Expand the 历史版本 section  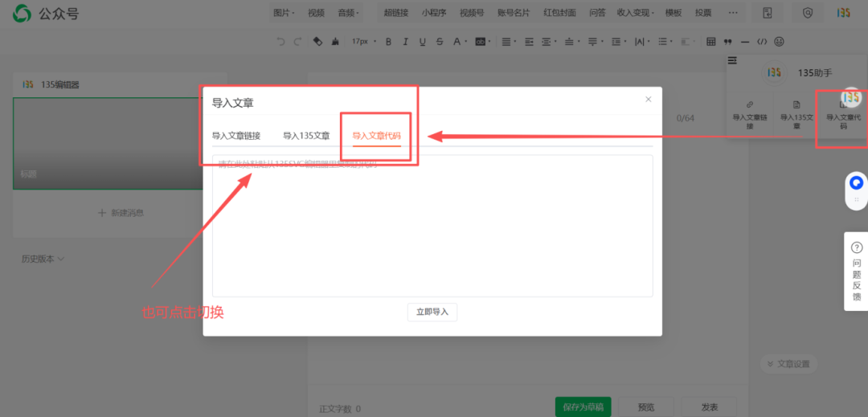43,259
